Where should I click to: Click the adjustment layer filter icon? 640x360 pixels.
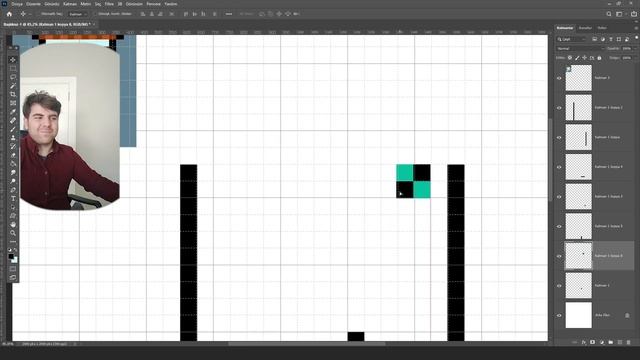(x=603, y=39)
